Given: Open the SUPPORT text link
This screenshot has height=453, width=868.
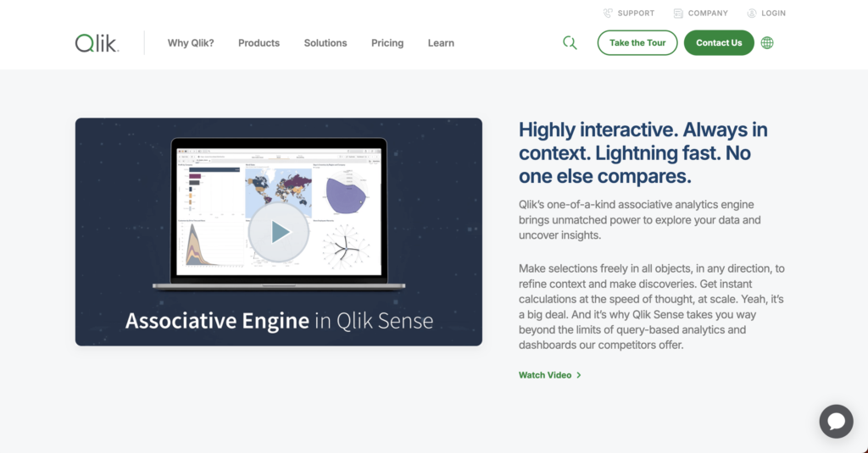Looking at the screenshot, I should 636,14.
